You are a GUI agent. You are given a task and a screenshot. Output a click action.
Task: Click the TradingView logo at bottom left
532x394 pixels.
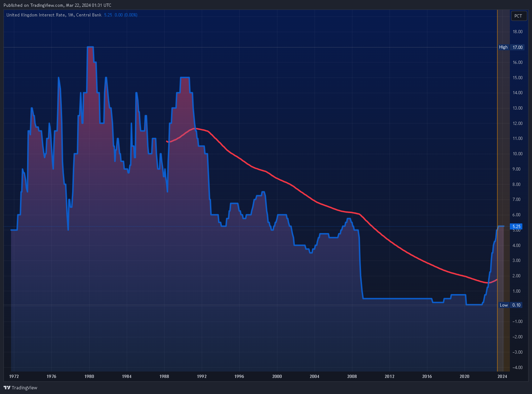[x=20, y=388]
